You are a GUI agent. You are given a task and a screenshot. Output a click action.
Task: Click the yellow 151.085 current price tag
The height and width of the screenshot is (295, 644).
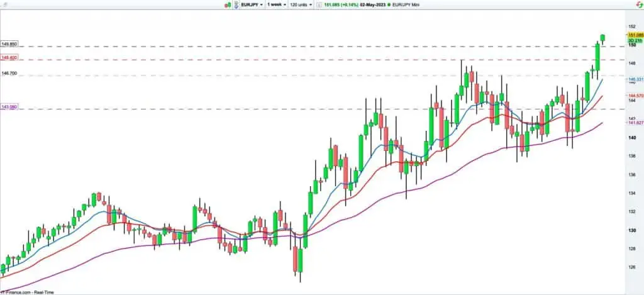635,35
